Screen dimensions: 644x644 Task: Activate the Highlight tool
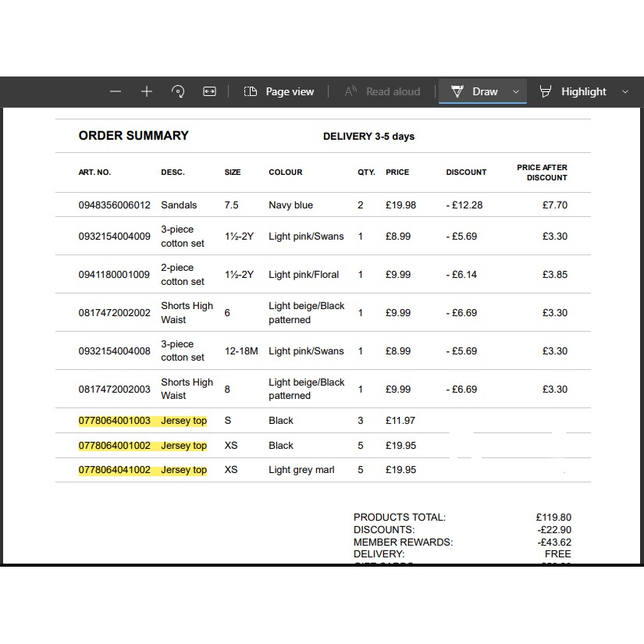[573, 91]
